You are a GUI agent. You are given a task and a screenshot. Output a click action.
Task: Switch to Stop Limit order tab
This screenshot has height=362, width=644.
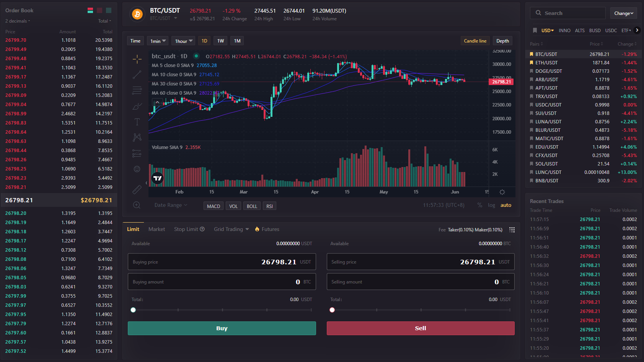click(186, 229)
